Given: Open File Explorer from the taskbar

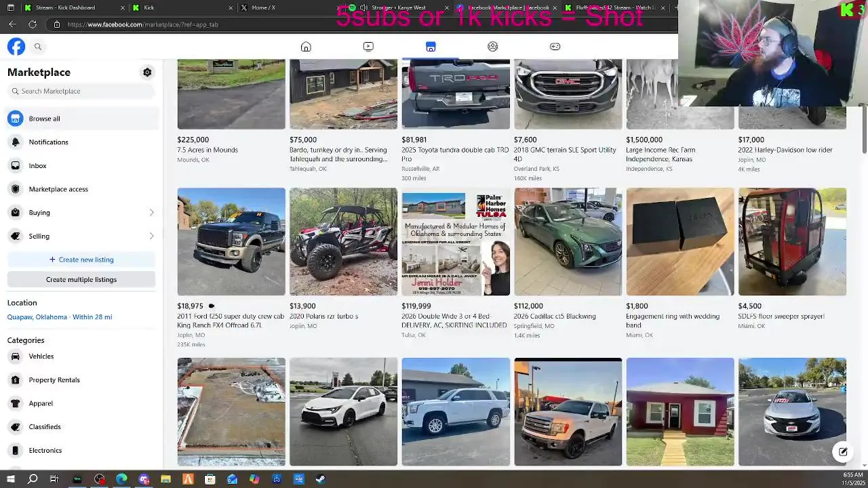Looking at the screenshot, I should pyautogui.click(x=165, y=479).
